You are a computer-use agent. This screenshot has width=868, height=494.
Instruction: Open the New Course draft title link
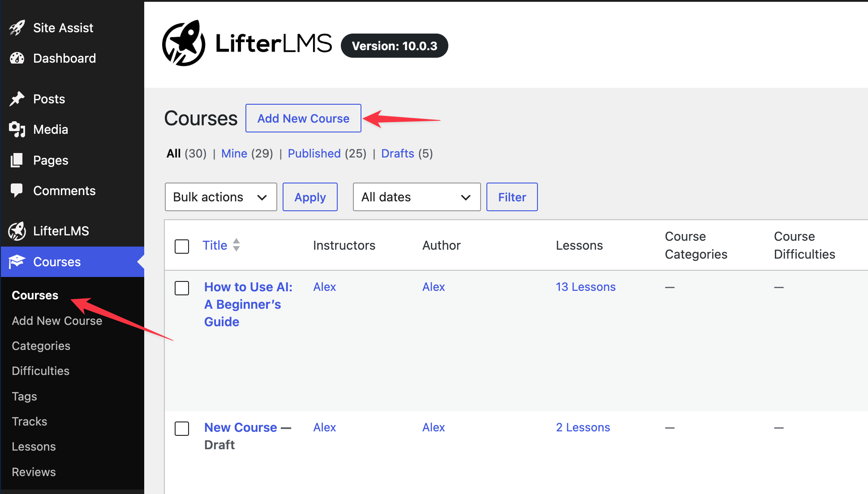[241, 427]
